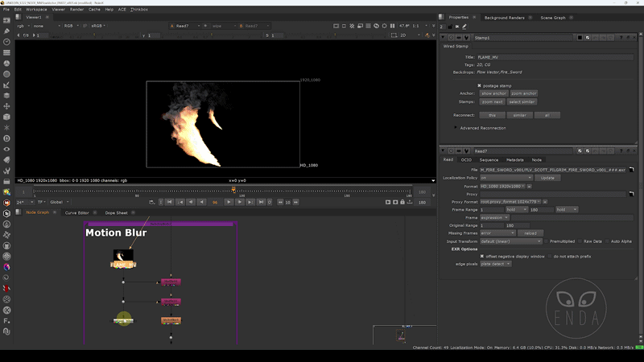644x362 pixels.
Task: Open proxy file browser folder icon
Action: (631, 194)
